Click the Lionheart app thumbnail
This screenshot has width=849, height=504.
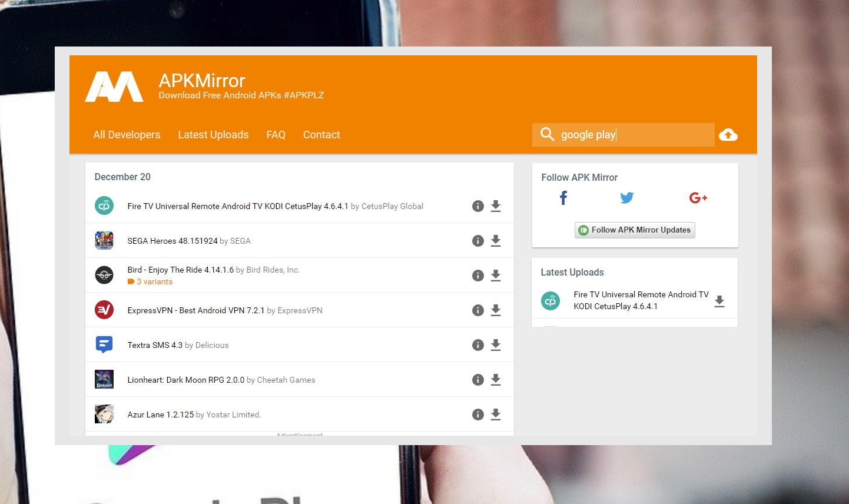point(104,379)
